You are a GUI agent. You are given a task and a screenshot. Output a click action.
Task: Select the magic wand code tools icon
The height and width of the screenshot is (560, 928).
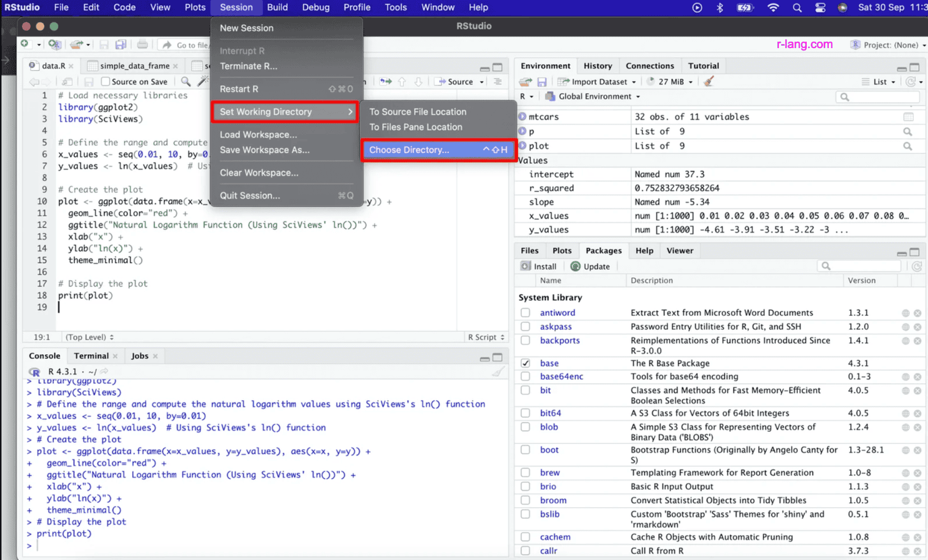(x=202, y=81)
